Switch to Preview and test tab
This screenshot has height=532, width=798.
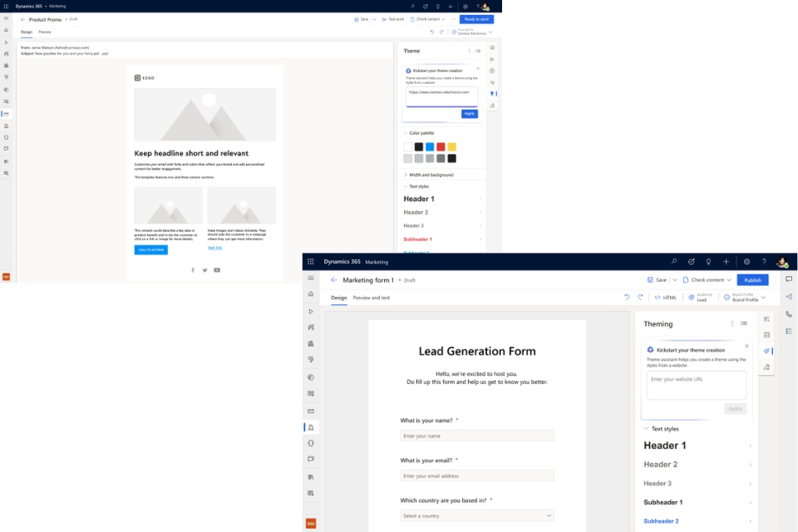coord(371,298)
